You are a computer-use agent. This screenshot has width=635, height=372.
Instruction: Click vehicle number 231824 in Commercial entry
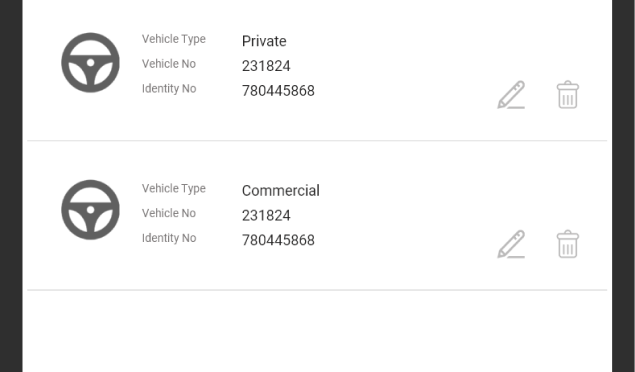pyautogui.click(x=266, y=215)
